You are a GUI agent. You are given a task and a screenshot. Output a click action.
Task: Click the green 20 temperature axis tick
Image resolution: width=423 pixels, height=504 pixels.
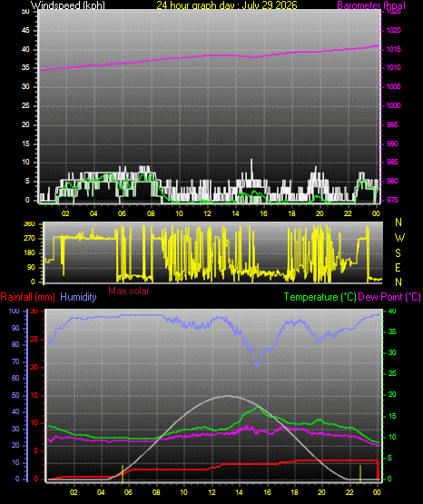392,394
